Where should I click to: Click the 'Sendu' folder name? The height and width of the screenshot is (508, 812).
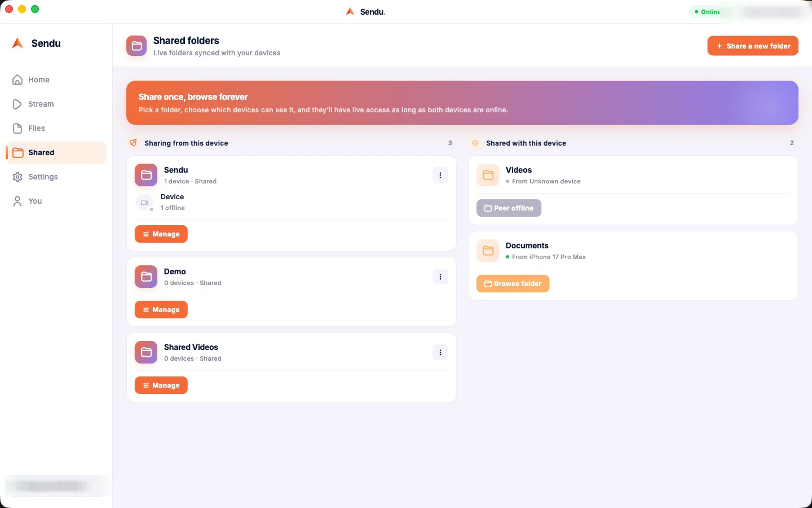176,170
